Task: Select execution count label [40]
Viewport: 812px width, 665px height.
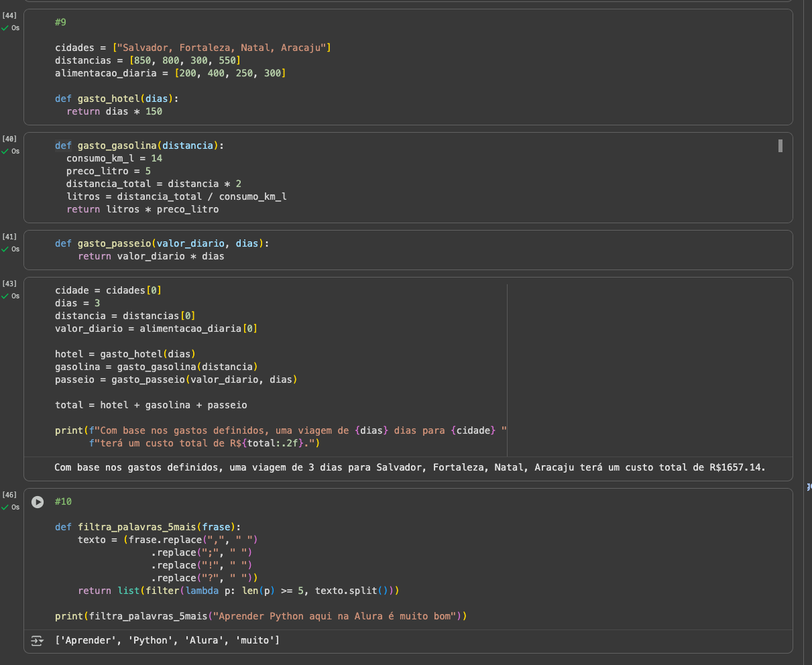Action: [x=9, y=138]
